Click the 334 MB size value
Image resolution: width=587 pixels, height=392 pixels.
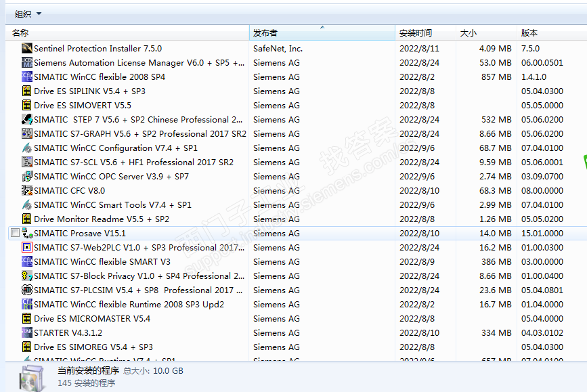coord(496,333)
